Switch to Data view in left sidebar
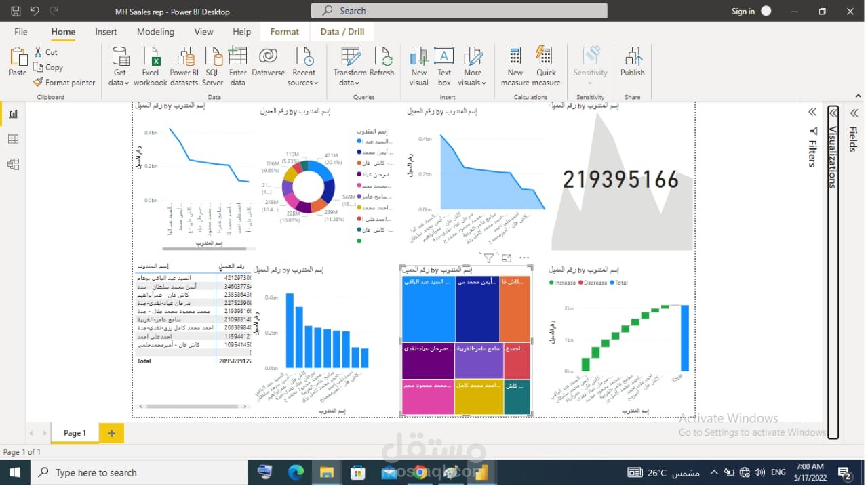 (x=13, y=139)
